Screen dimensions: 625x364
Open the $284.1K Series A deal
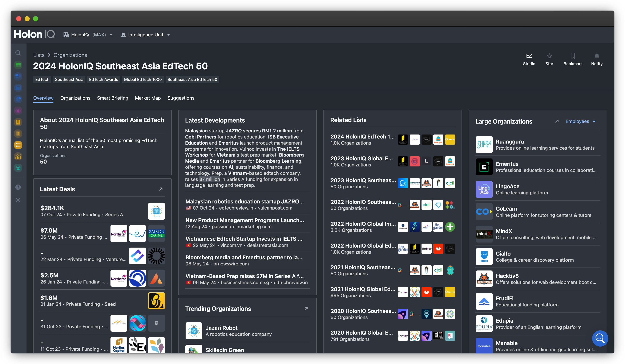tap(102, 211)
